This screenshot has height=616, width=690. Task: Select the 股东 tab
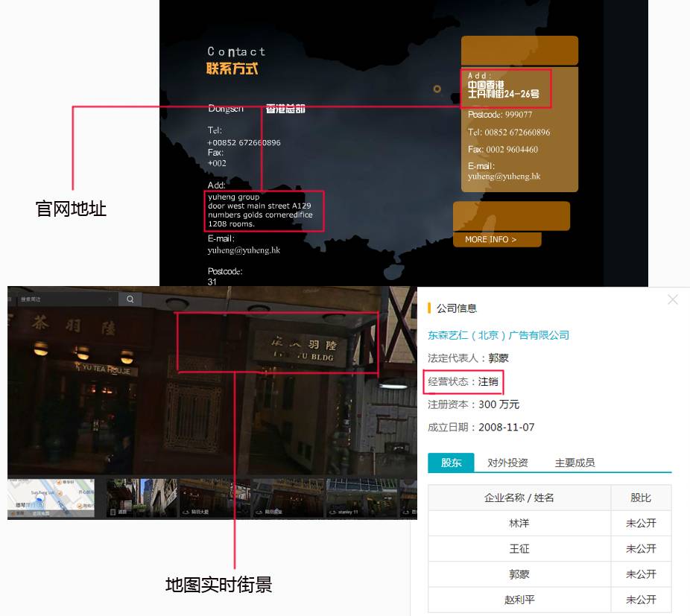pyautogui.click(x=451, y=463)
